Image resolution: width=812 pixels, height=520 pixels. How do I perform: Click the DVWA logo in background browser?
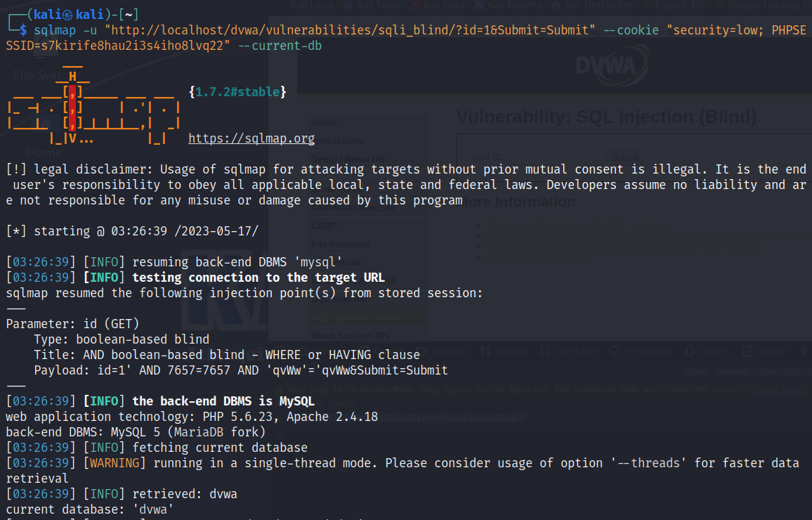pos(612,66)
